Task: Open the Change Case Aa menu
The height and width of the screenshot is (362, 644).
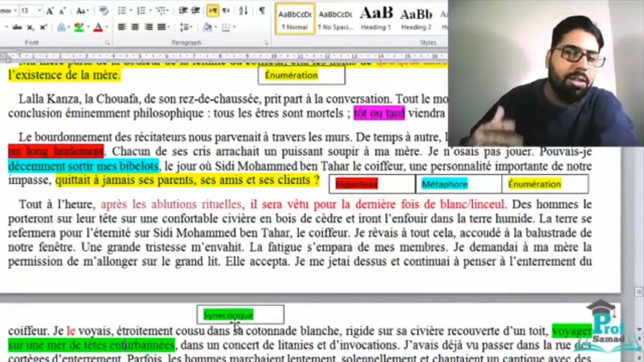Action: tap(82, 11)
